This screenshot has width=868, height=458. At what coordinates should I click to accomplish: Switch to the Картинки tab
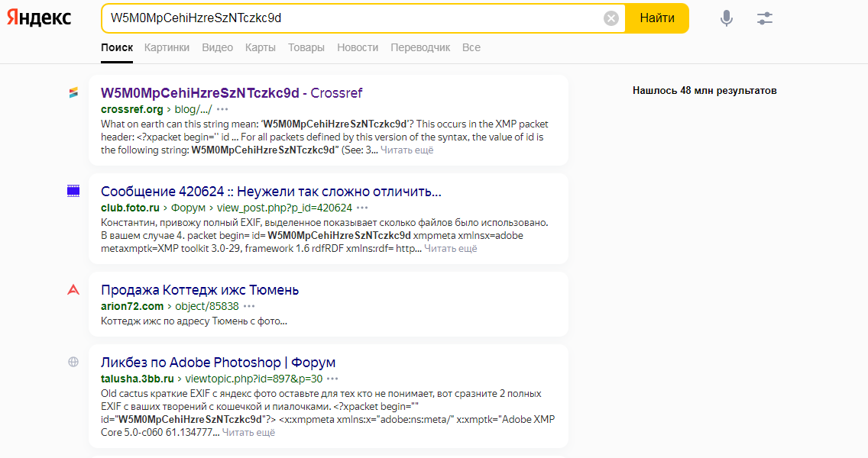(x=167, y=47)
